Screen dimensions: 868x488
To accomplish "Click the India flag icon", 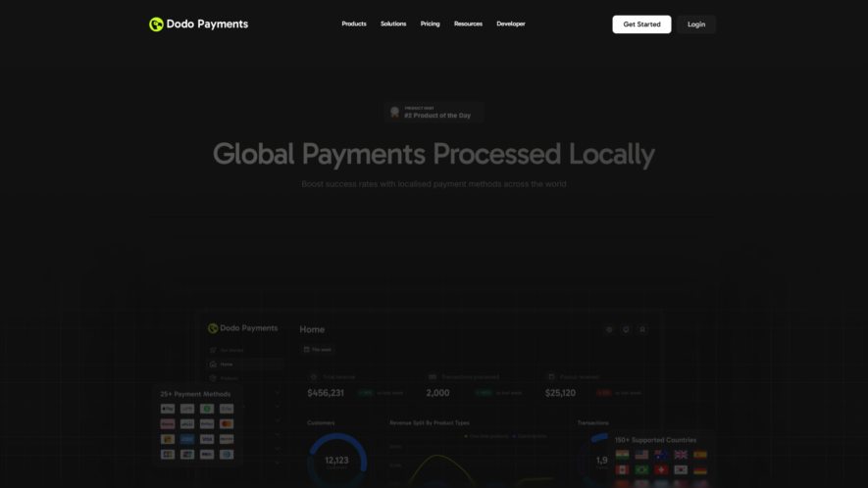I will pos(622,455).
